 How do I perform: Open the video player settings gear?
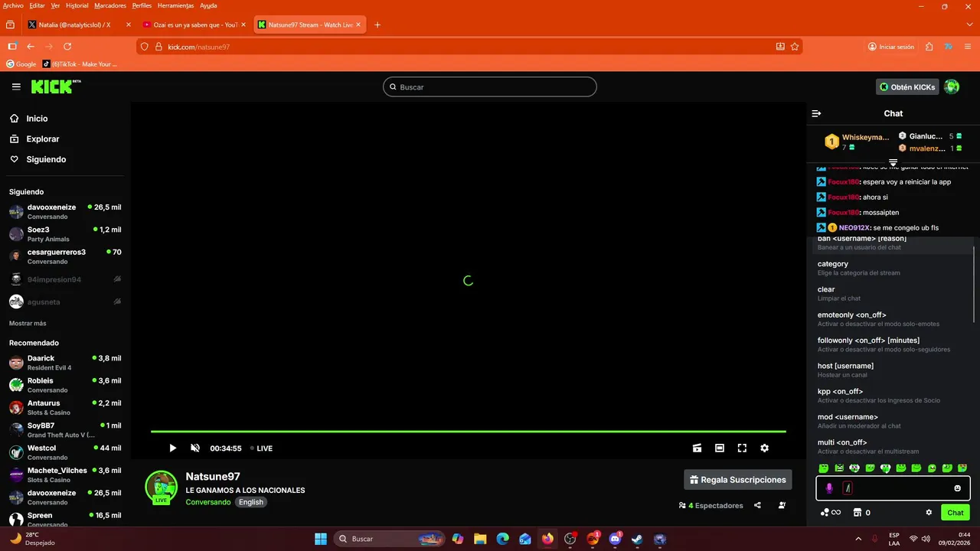pyautogui.click(x=764, y=448)
